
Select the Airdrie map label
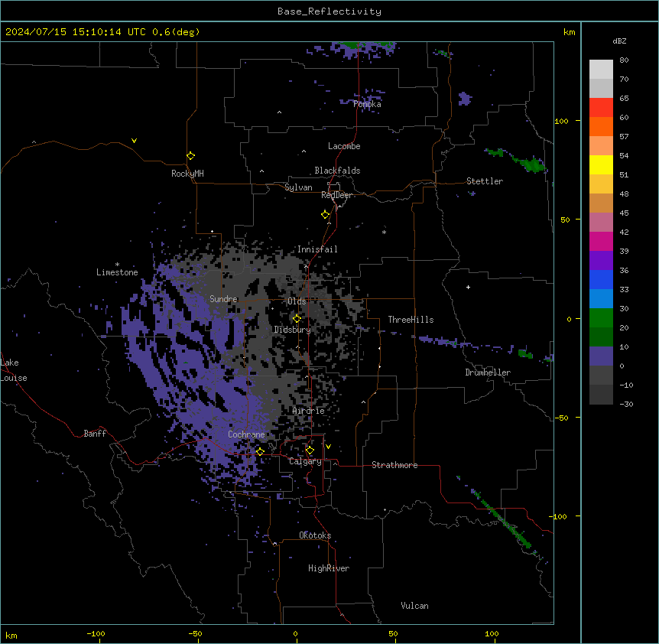(x=309, y=411)
